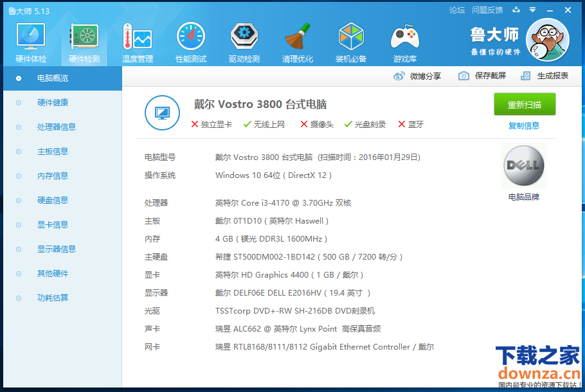Click the RTL8168 Gigabit Ethernet network card value
585x392 pixels.
[x=325, y=347]
